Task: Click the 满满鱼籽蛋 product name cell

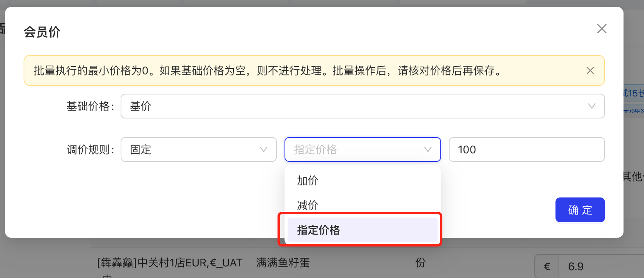Action: click(x=283, y=263)
